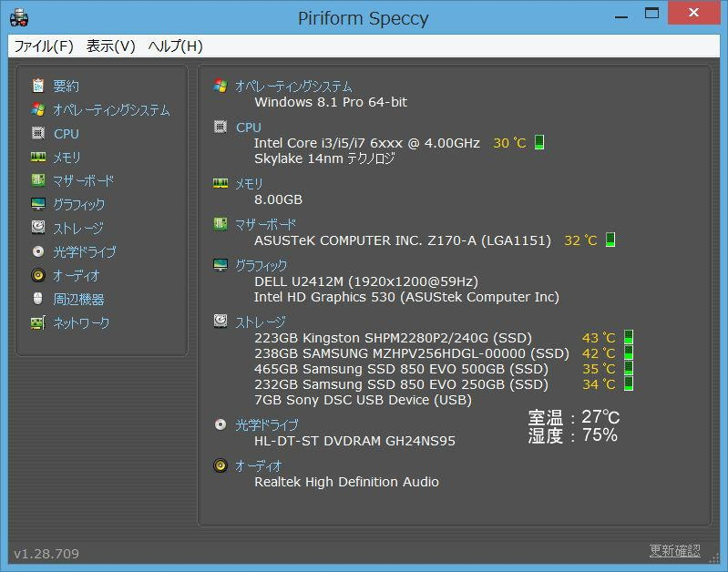728x572 pixels.
Task: Open the ストレージ heading link in summary
Action: click(x=260, y=322)
